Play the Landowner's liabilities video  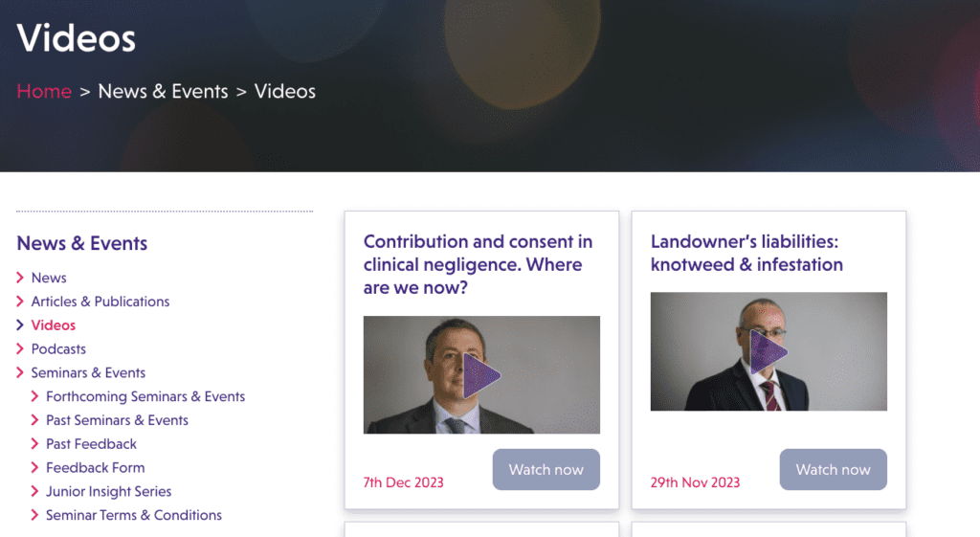[768, 351]
